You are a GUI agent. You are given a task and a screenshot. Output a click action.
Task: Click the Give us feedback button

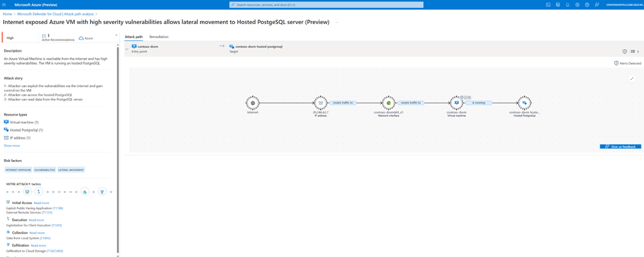coord(620,147)
